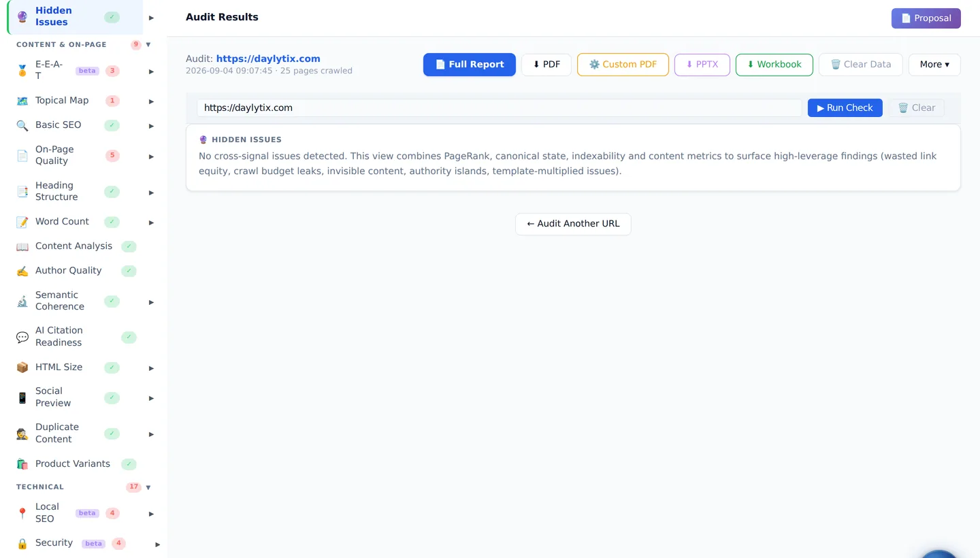Collapse the Content & On-Page section
980x558 pixels.
point(148,45)
